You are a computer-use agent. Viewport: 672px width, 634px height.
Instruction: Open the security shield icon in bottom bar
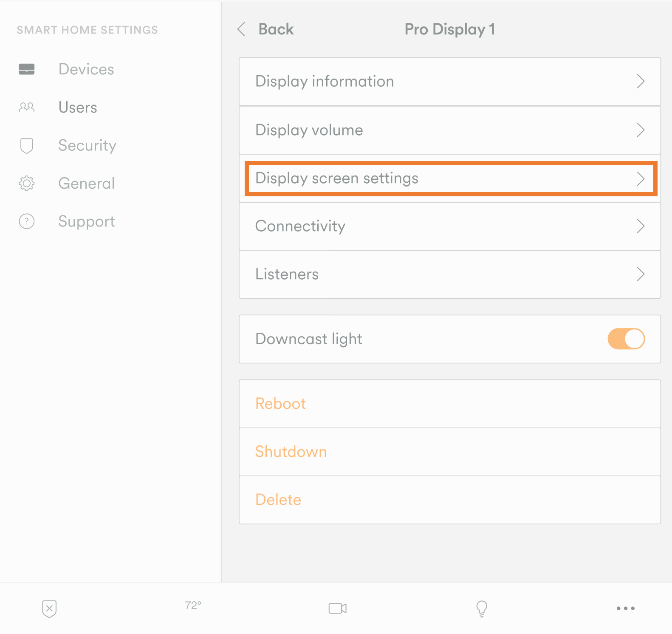(49, 609)
